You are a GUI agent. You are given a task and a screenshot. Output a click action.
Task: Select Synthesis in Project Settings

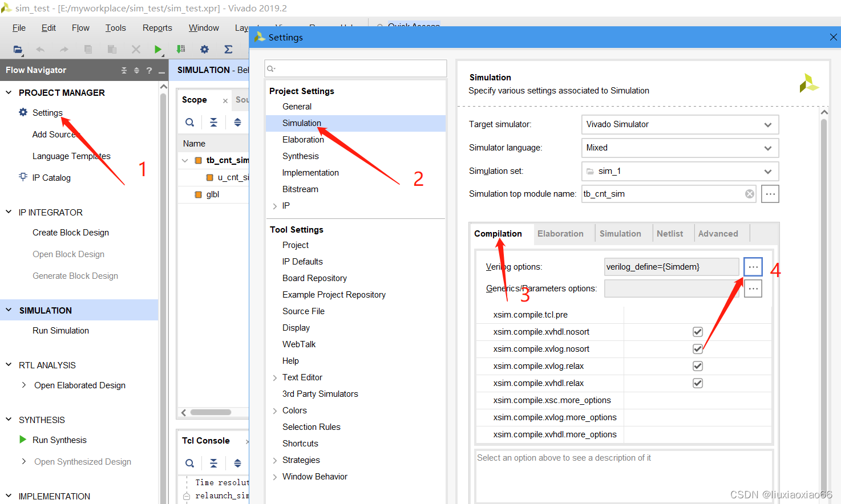300,156
